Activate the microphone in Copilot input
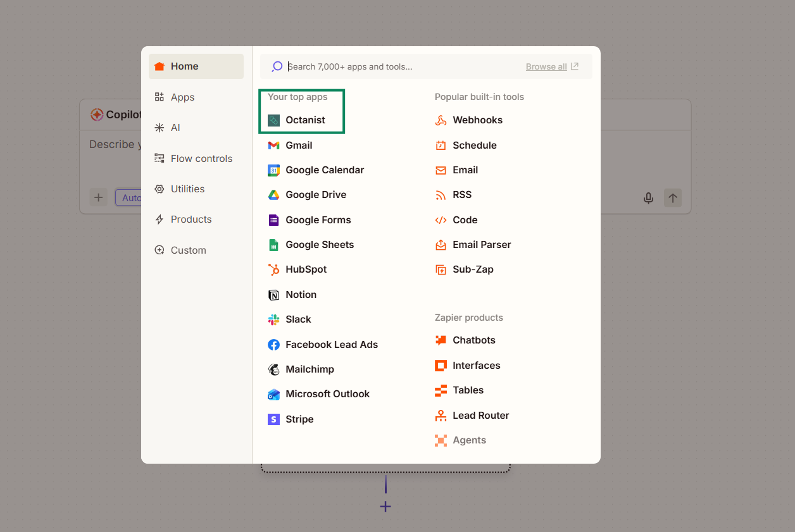The height and width of the screenshot is (532, 795). tap(648, 197)
